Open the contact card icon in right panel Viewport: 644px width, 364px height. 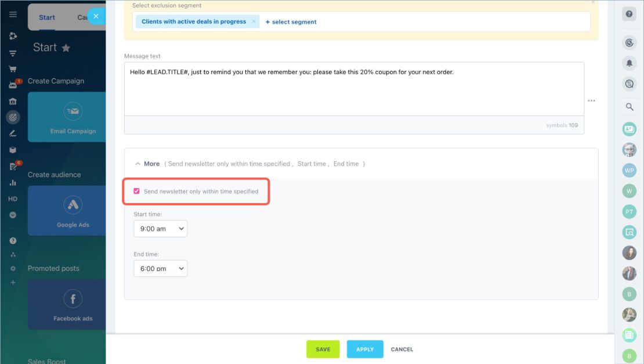(x=629, y=129)
